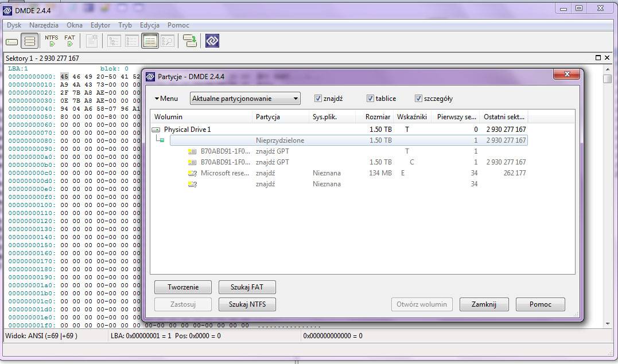The width and height of the screenshot is (618, 364).
Task: Sort by the Wolumin column header
Action: [x=201, y=117]
